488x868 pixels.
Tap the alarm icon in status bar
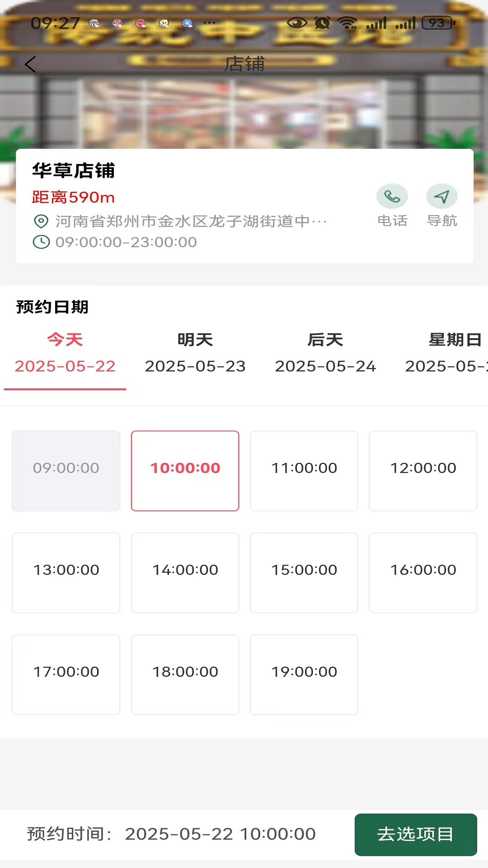(x=322, y=23)
